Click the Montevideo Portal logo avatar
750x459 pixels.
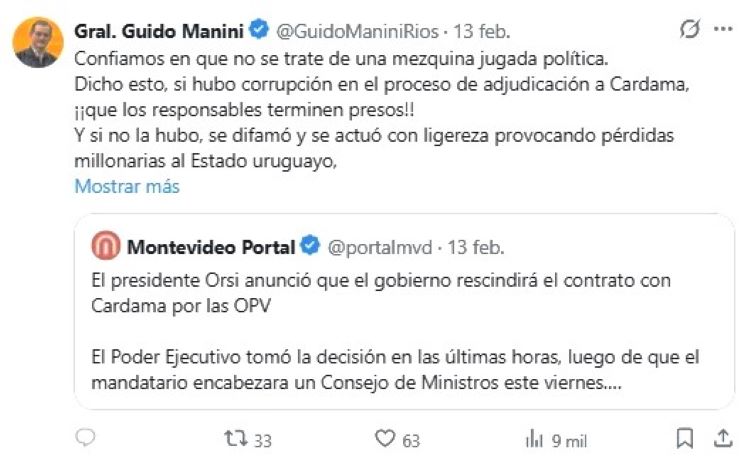pyautogui.click(x=106, y=246)
